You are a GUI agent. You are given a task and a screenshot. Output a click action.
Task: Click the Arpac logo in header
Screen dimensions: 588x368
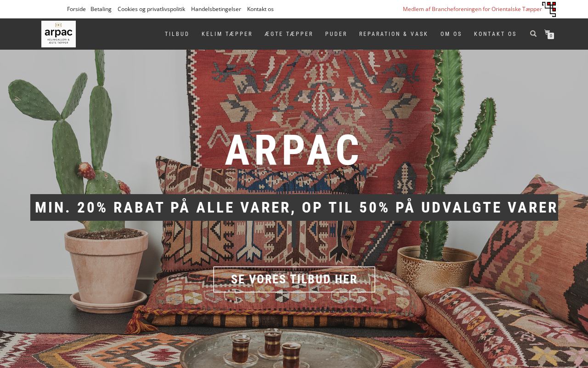tap(58, 34)
